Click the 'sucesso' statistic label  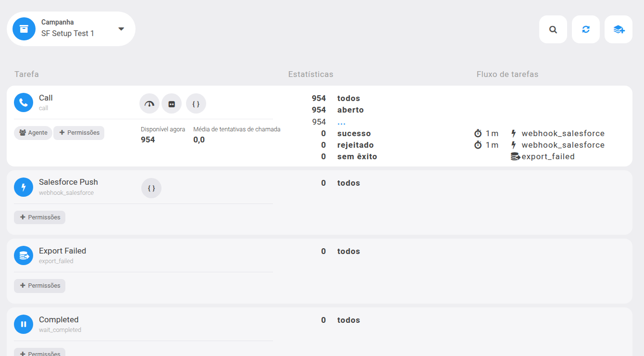tap(354, 133)
